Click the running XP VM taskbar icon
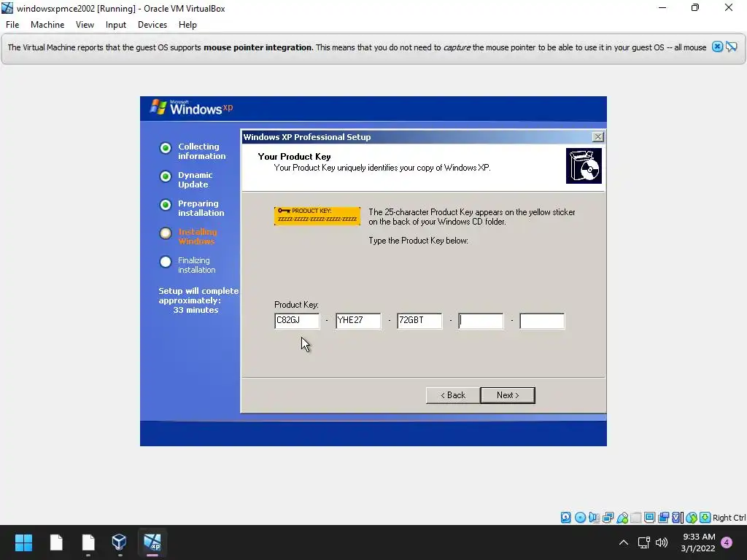This screenshot has width=747, height=560. coord(152,542)
